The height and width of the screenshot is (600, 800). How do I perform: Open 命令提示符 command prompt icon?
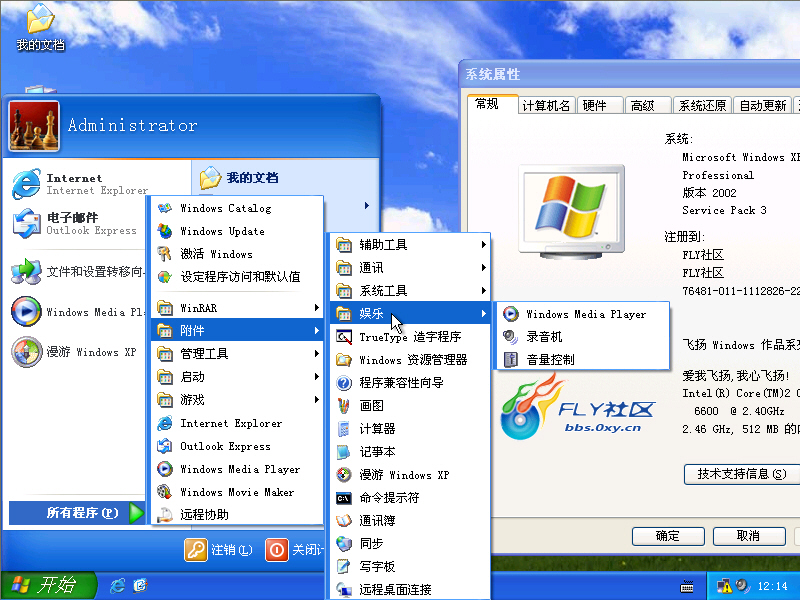click(x=344, y=497)
